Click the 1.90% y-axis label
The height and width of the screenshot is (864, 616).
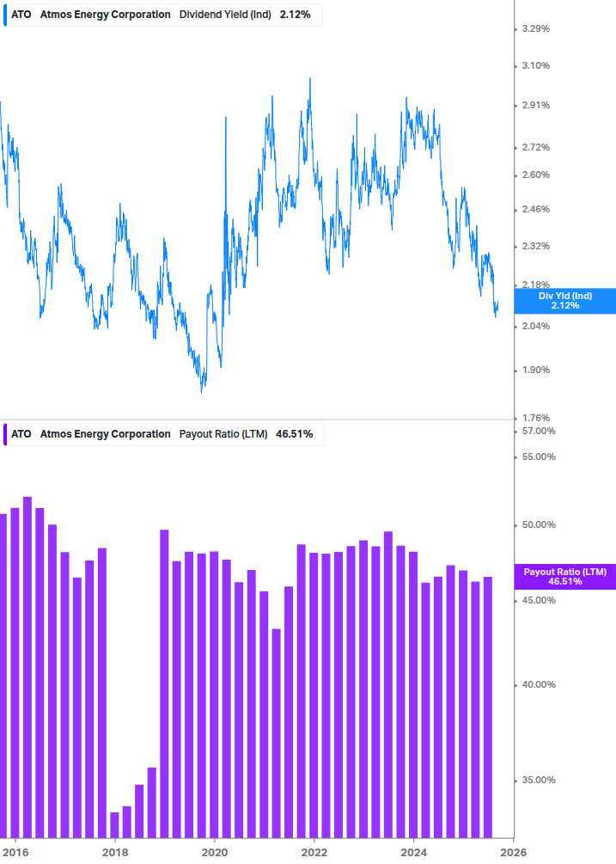tap(535, 371)
